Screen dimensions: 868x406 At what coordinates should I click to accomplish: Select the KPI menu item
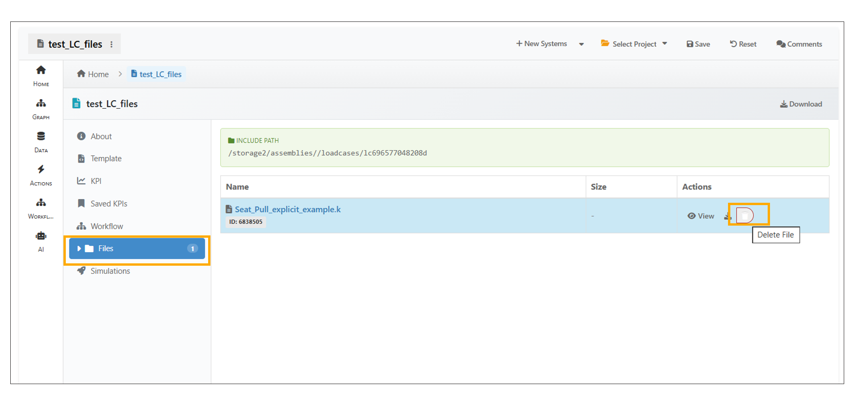96,181
